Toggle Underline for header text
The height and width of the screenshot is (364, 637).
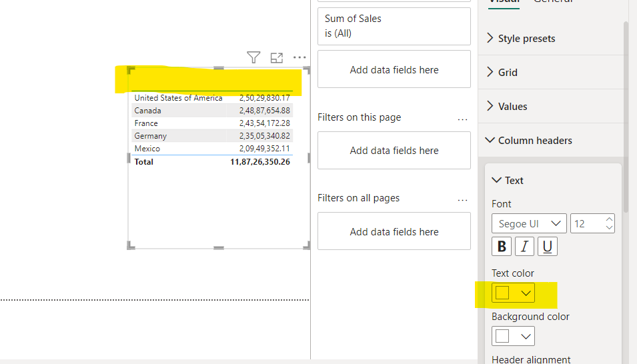(548, 246)
